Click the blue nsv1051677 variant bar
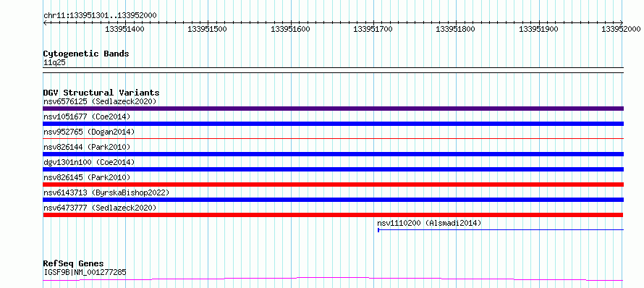 [333, 124]
